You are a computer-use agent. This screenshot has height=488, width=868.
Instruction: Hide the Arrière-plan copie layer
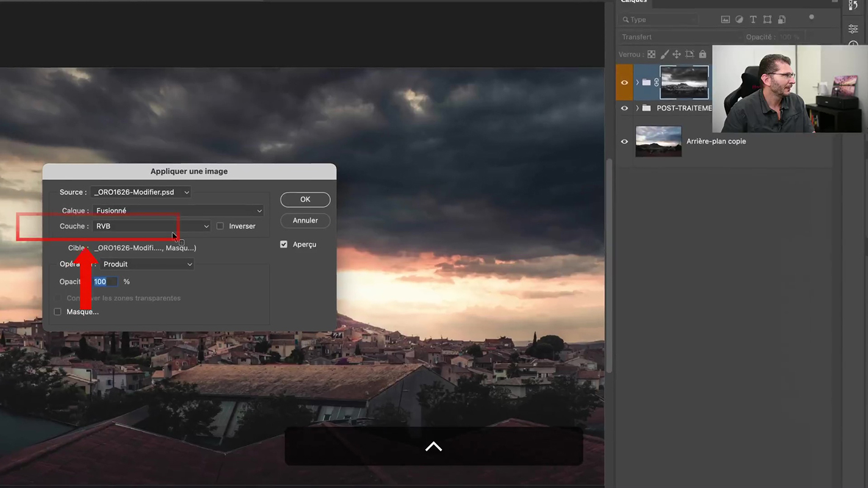point(624,142)
